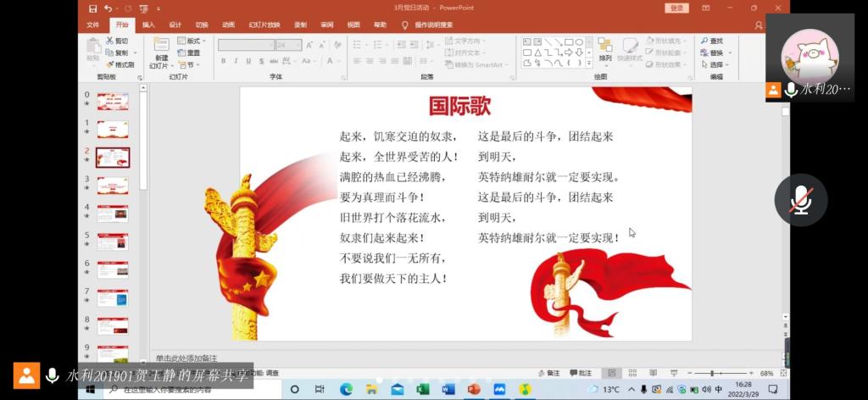Viewport: 868px width, 400px height.
Task: Open the Layout (版式) dropdown
Action: pyautogui.click(x=190, y=41)
